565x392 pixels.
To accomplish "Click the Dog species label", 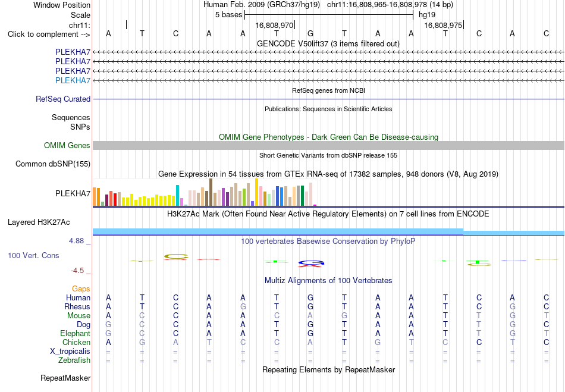I will click(83, 325).
